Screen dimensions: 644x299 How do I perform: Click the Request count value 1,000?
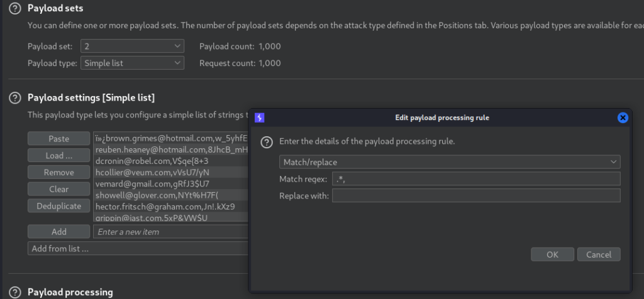pos(270,63)
